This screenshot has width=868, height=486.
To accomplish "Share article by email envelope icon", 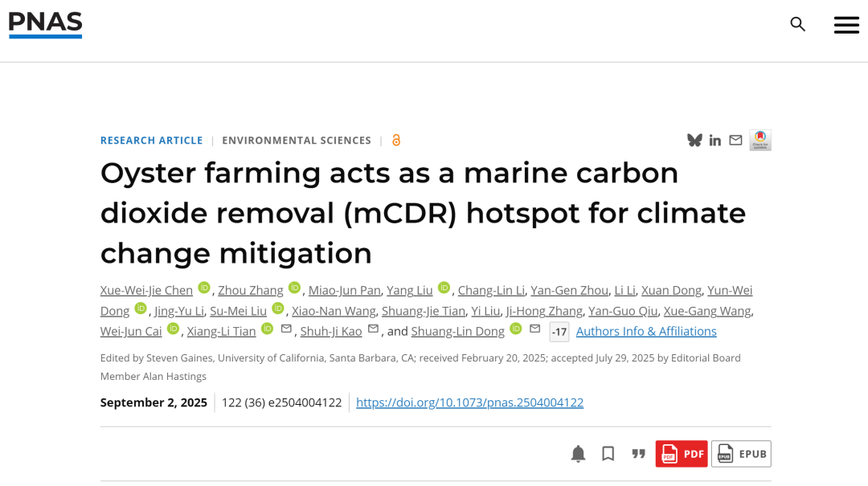I will pos(735,140).
